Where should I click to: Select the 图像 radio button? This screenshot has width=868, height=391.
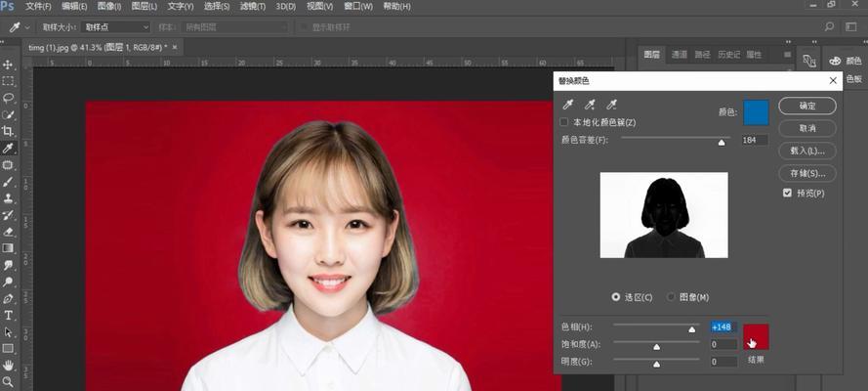(x=672, y=296)
